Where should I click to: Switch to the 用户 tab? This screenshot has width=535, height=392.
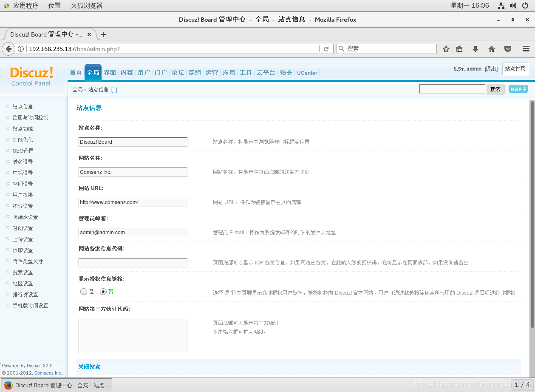pyautogui.click(x=144, y=73)
